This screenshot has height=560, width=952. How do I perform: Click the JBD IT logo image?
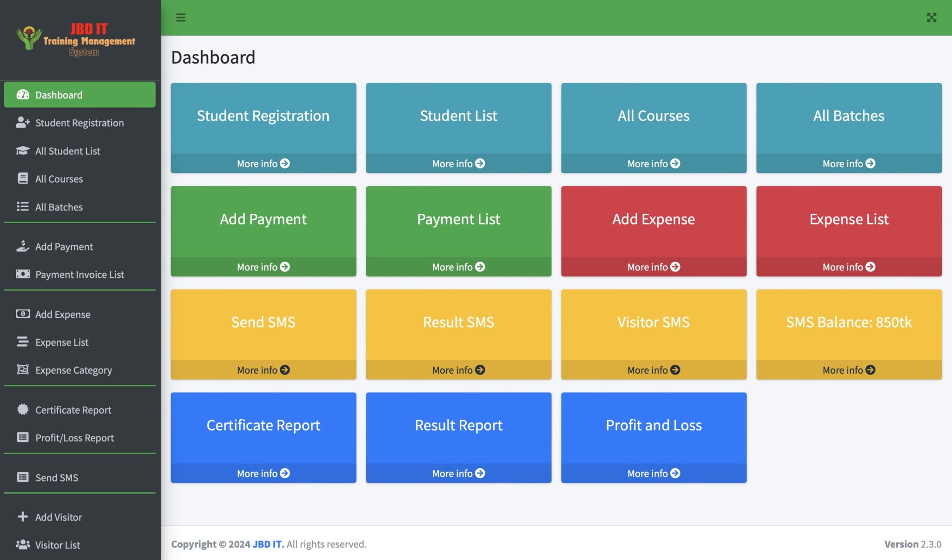tap(77, 40)
